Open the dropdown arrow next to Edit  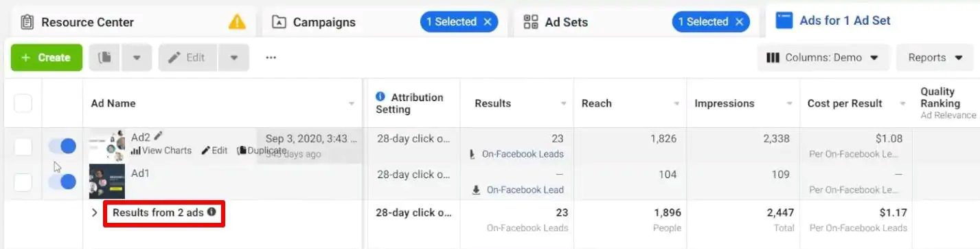234,58
